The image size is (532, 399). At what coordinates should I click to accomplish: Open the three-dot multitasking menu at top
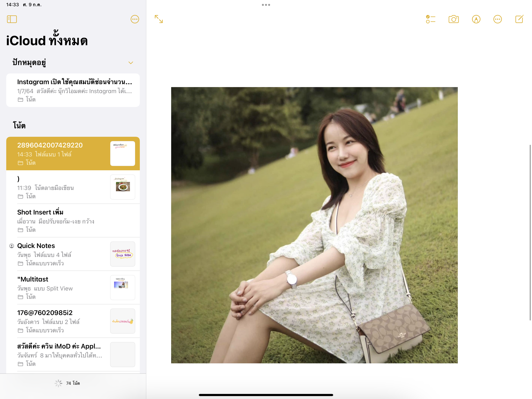pyautogui.click(x=266, y=5)
